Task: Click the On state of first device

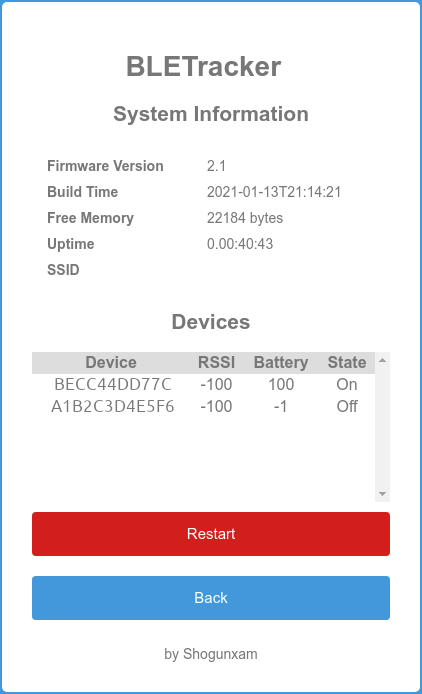Action: pos(347,385)
